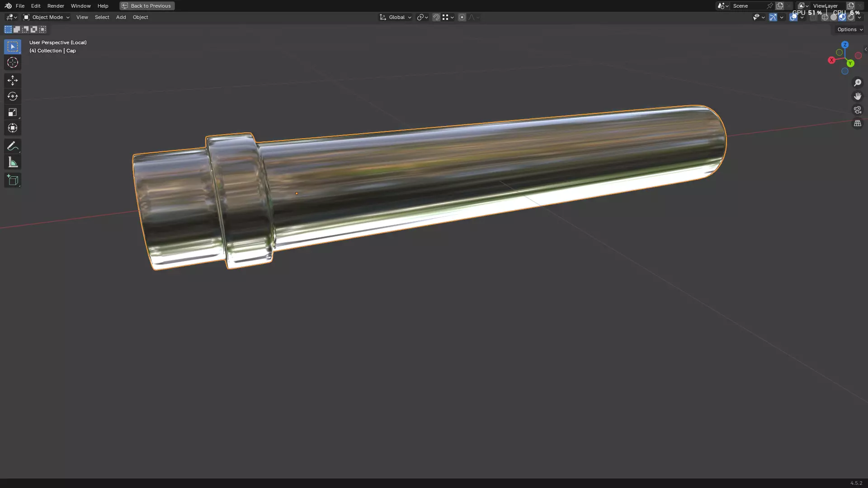
Task: Open the editor type dropdown
Action: (11, 17)
